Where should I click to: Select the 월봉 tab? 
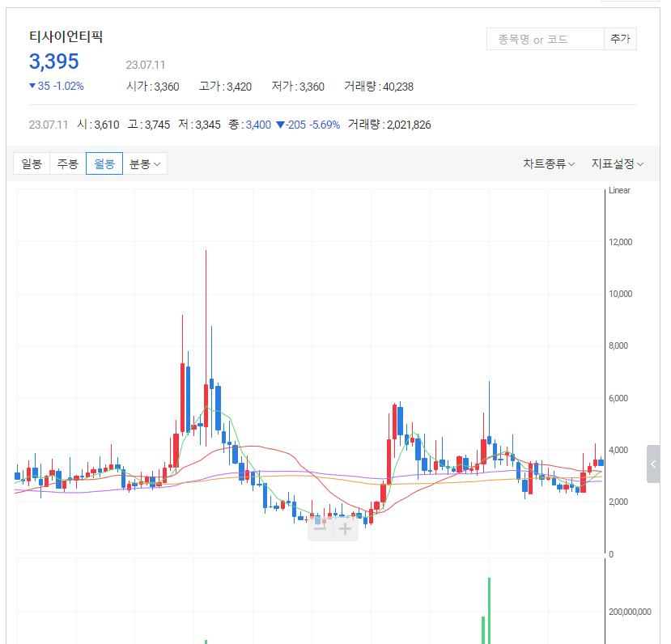(x=104, y=163)
